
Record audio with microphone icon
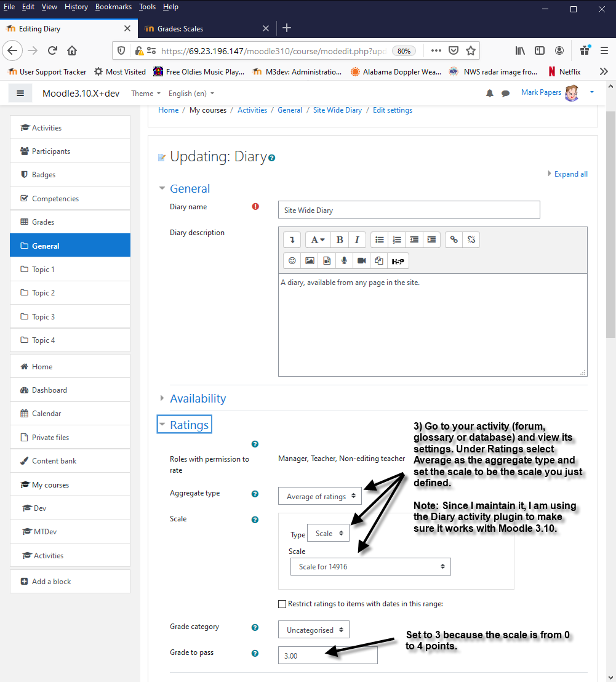click(344, 261)
